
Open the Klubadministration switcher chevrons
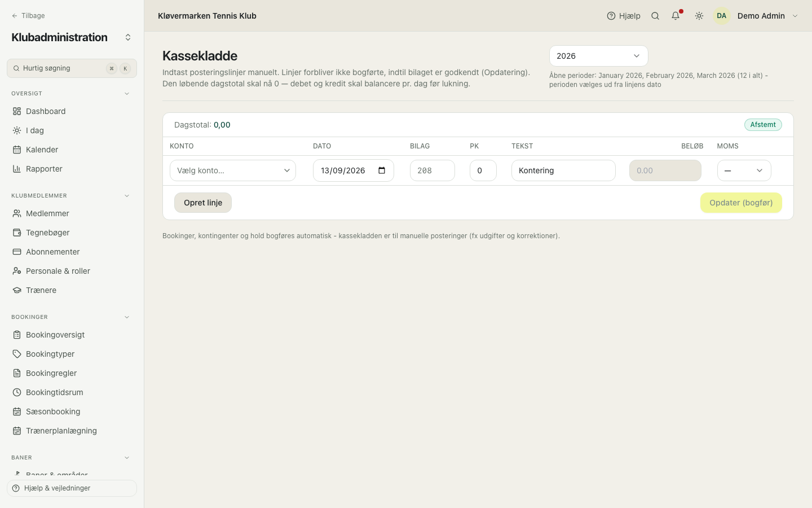coord(128,37)
